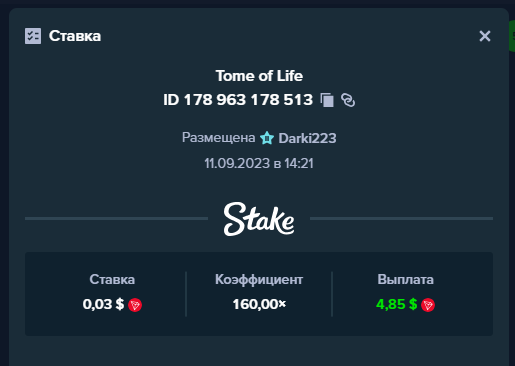Click the green 4,85 $ payout amount
Image resolution: width=515 pixels, height=366 pixels.
click(396, 304)
